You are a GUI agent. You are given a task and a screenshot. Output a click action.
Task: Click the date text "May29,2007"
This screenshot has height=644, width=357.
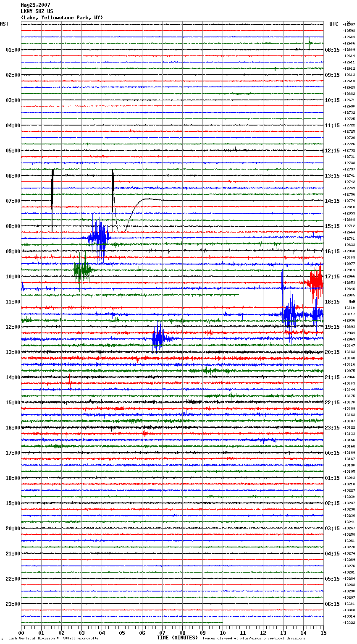pyautogui.click(x=36, y=5)
